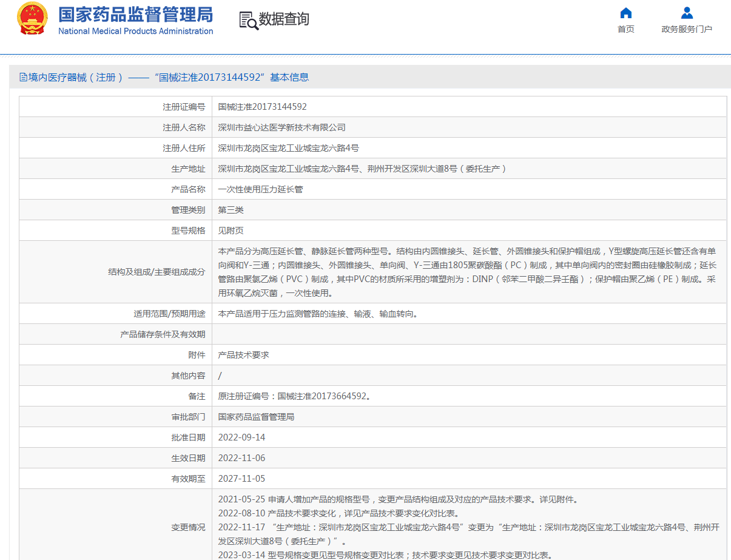The image size is (731, 560).
Task: Click the 数据查询 heading text
Action: [284, 19]
